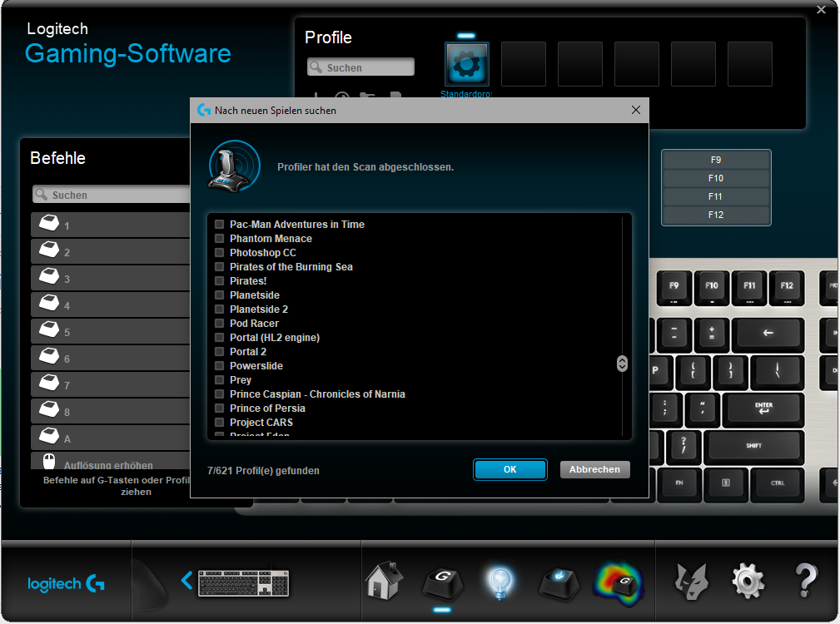The width and height of the screenshot is (840, 624).
Task: Click the Logitech G logo
Action: (x=66, y=583)
